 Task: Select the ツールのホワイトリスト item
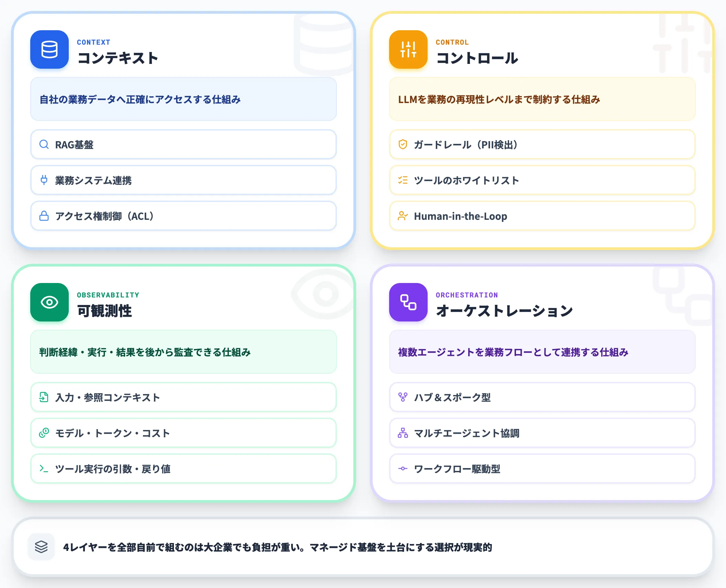(x=542, y=180)
